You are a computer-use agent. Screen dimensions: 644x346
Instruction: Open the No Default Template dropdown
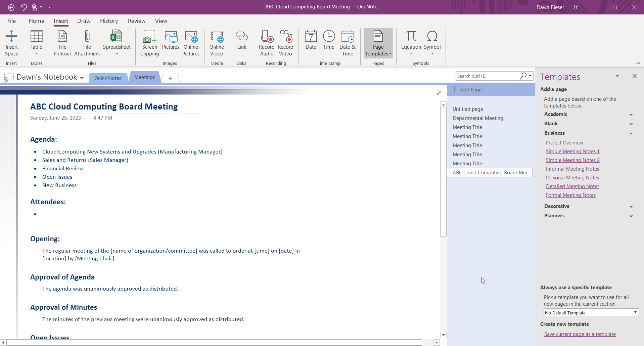click(635, 312)
